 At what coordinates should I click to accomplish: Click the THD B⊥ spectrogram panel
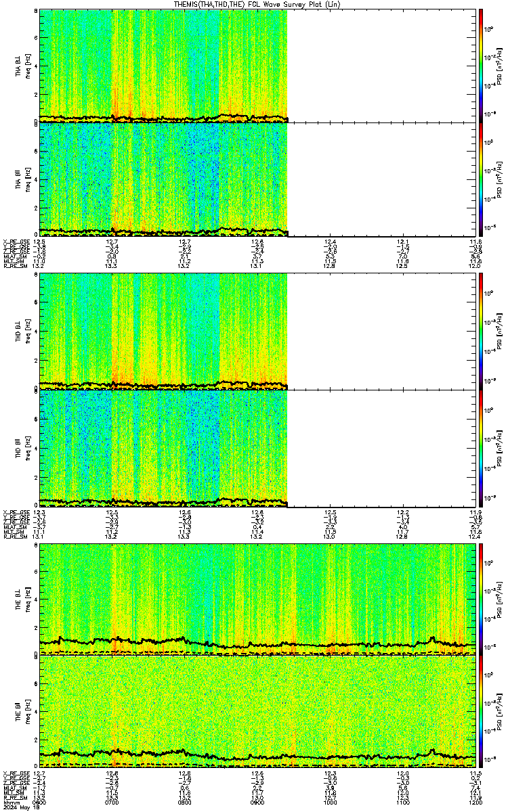pos(257,331)
